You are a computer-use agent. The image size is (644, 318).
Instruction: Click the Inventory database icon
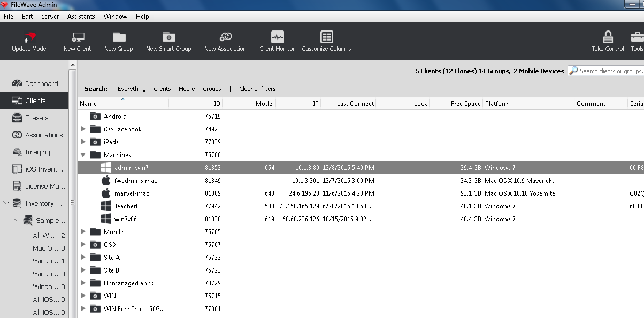pyautogui.click(x=17, y=203)
